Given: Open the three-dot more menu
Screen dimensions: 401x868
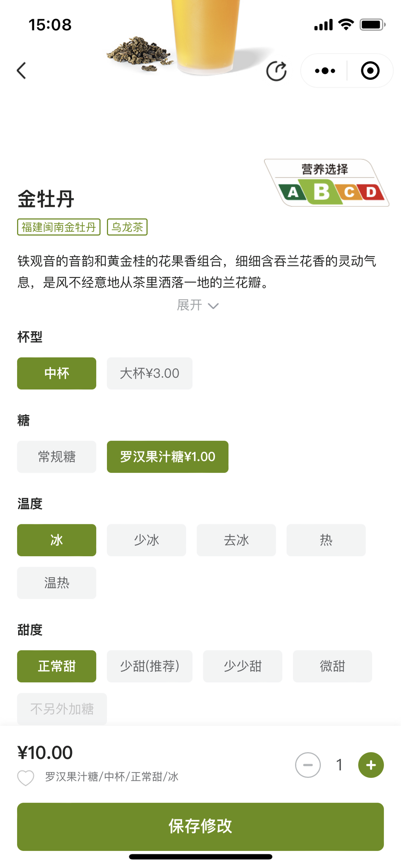Looking at the screenshot, I should (325, 71).
